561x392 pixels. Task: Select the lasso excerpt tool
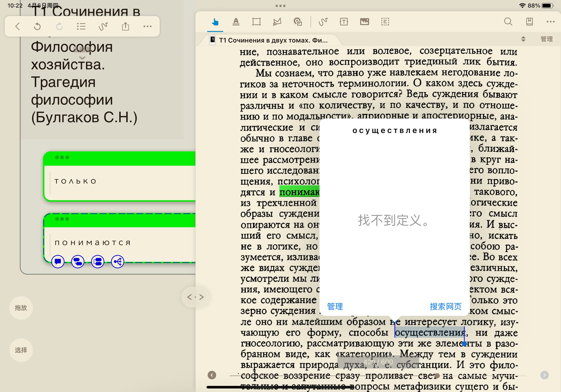pos(277,22)
